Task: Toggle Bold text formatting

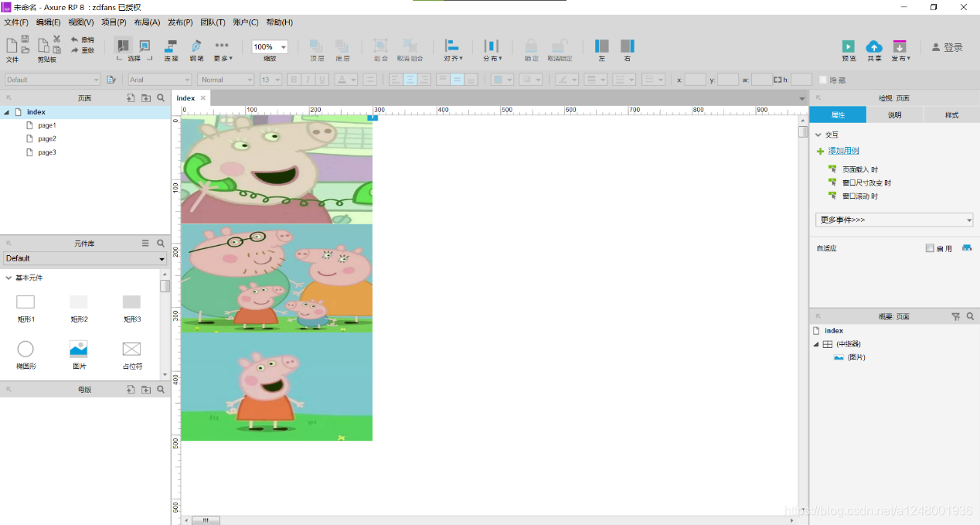Action: (x=293, y=80)
